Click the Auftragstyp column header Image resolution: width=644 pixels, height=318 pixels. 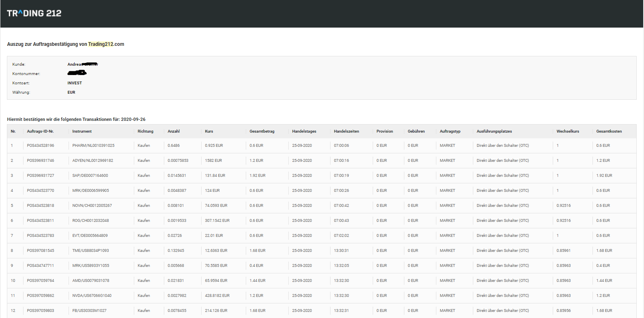pos(450,131)
